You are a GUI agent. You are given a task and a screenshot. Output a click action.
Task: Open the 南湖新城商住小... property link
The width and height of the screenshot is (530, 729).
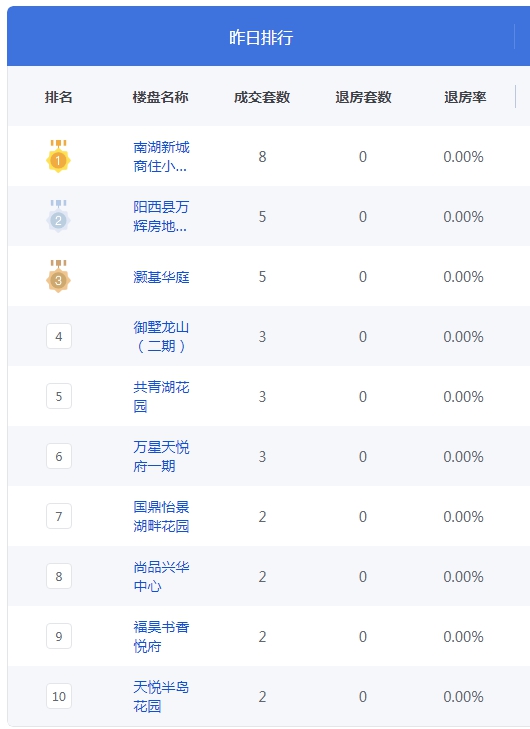[161, 157]
